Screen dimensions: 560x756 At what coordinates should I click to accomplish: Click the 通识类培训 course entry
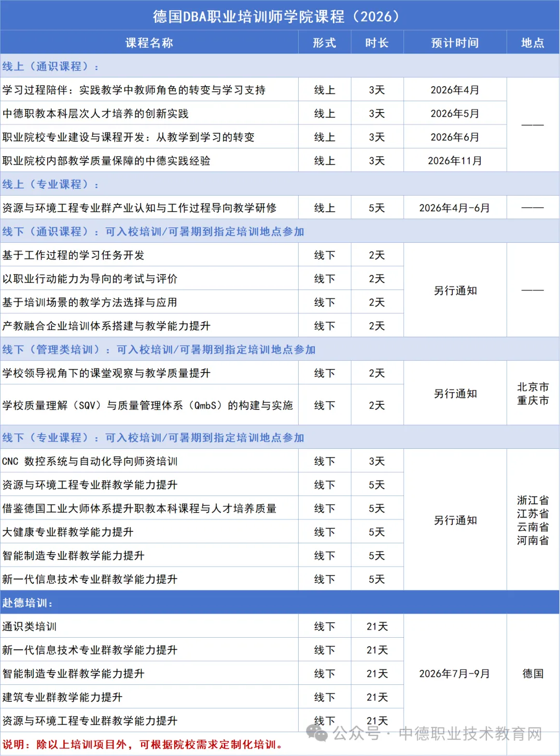tap(30, 626)
